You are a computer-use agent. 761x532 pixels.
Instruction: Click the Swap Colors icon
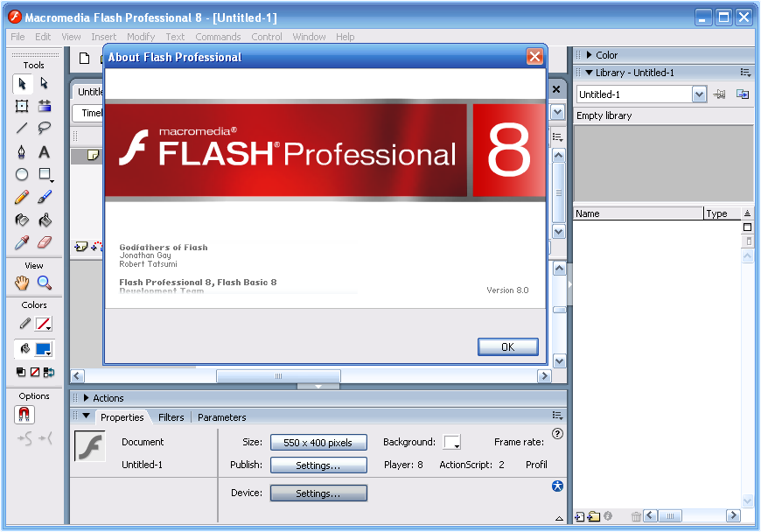(48, 372)
